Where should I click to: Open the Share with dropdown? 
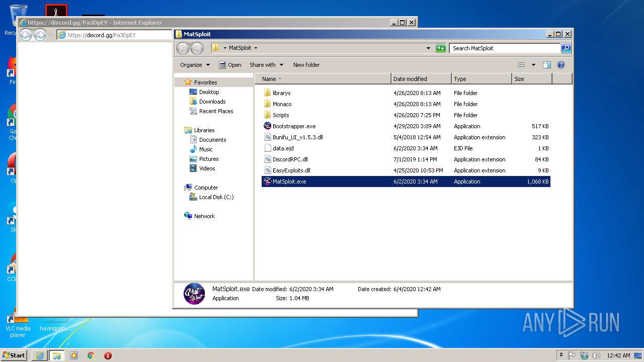pyautogui.click(x=267, y=65)
